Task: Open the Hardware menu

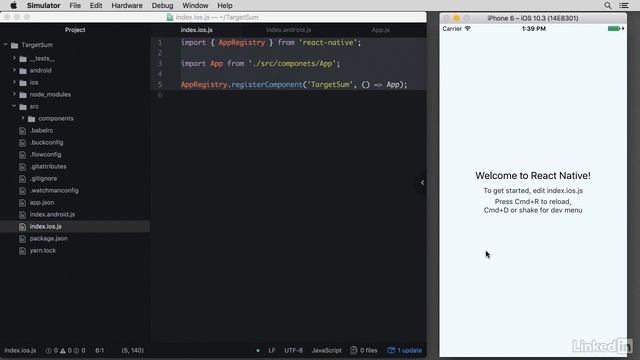Action: tap(127, 5)
